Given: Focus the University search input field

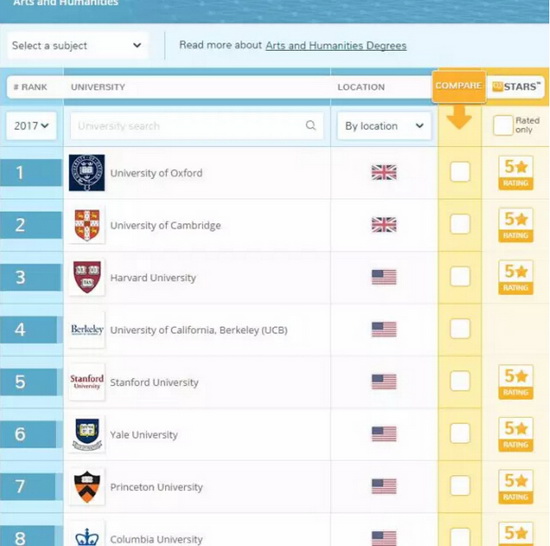Looking at the screenshot, I should [197, 126].
